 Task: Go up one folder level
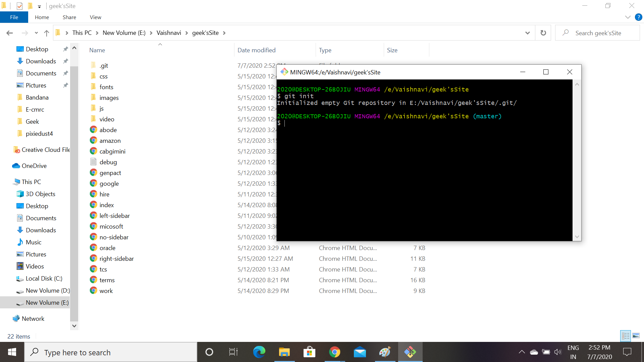(47, 33)
